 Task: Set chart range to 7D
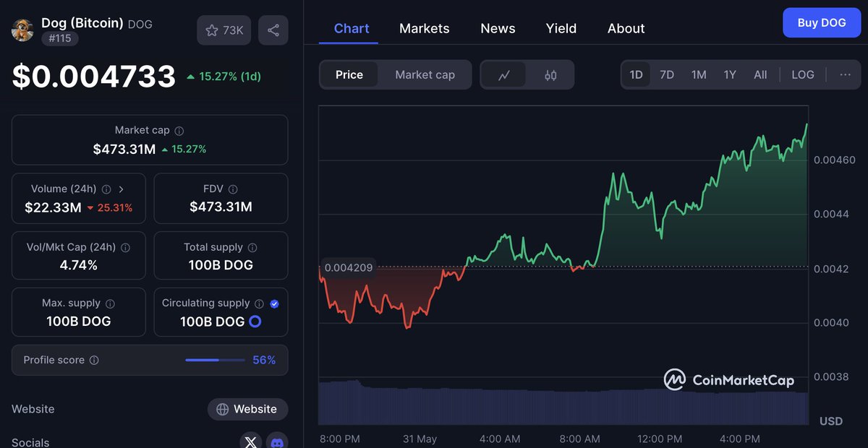coord(667,74)
